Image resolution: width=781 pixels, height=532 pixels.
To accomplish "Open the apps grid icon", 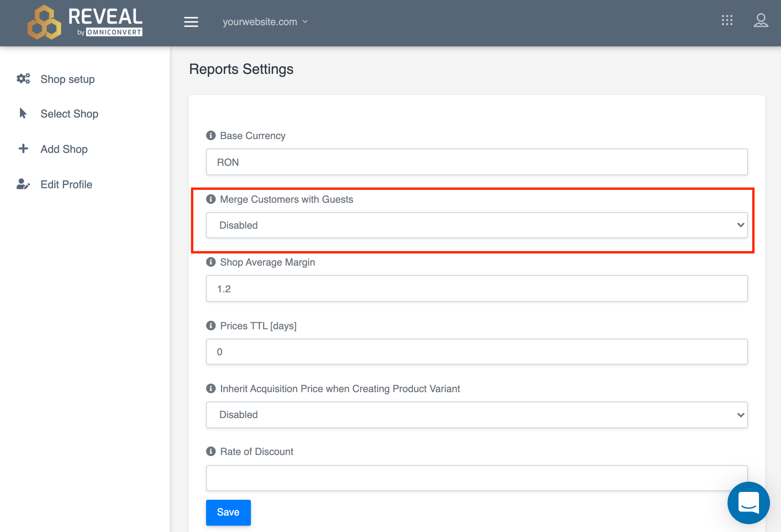I will pyautogui.click(x=727, y=20).
